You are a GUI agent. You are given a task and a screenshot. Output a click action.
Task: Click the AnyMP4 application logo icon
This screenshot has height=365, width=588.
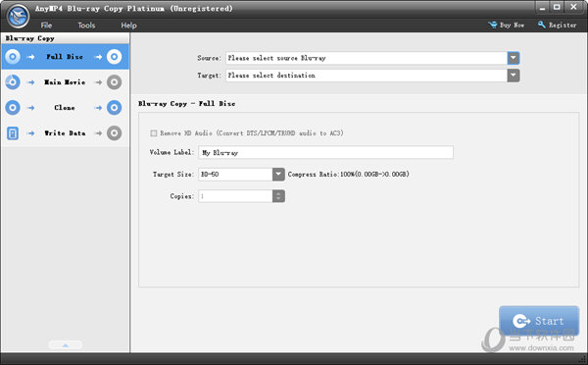[18, 16]
